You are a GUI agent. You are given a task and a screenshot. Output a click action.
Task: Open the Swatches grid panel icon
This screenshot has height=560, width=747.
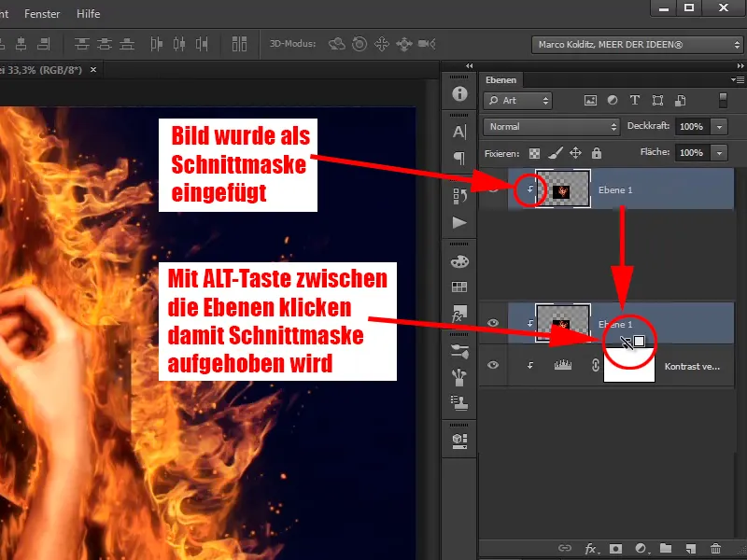click(x=459, y=287)
